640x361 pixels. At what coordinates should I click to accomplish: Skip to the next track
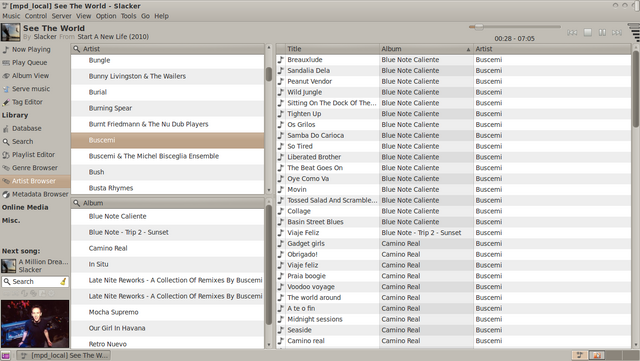coord(617,32)
